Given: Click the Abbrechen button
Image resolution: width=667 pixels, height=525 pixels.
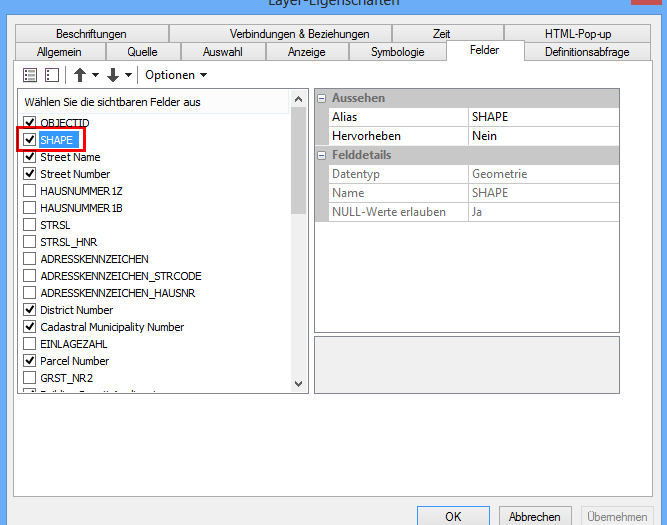Looking at the screenshot, I should (534, 516).
